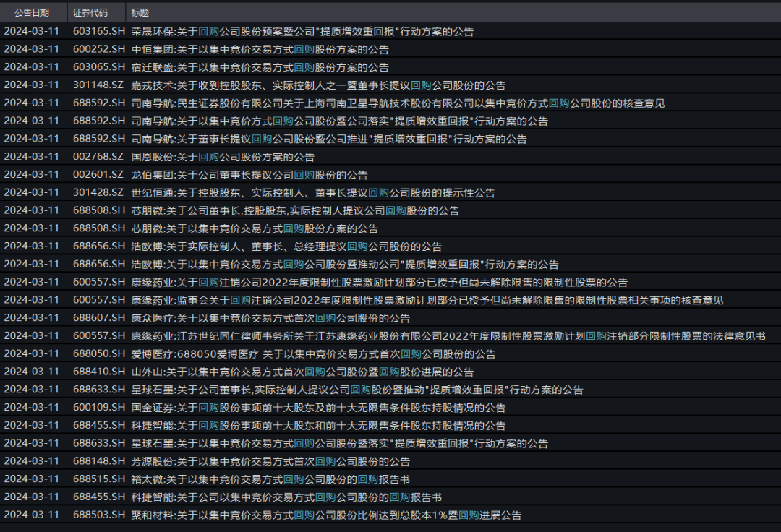Sort by the 公告日期 column header
The image size is (781, 532).
click(x=33, y=12)
